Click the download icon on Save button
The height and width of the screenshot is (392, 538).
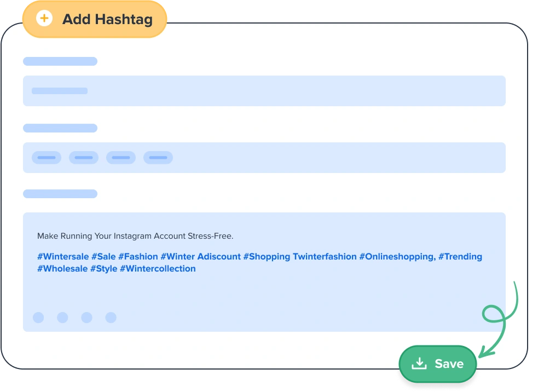tap(419, 364)
